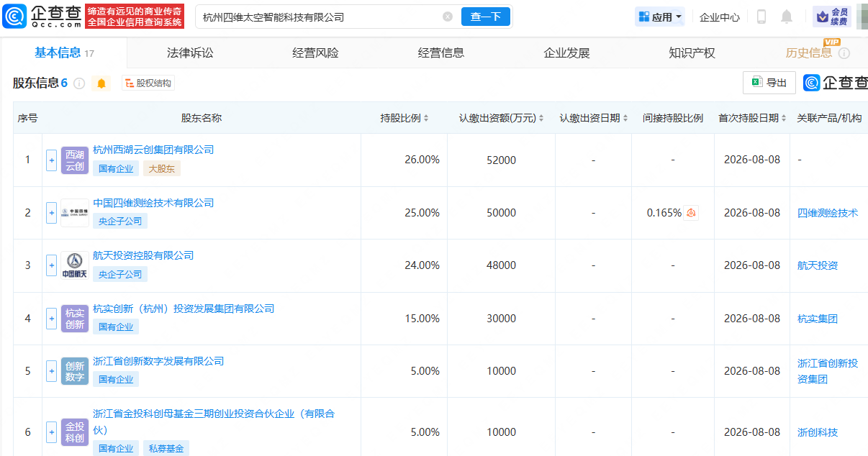
Task: Open related 航天投资 link
Action: [818, 265]
